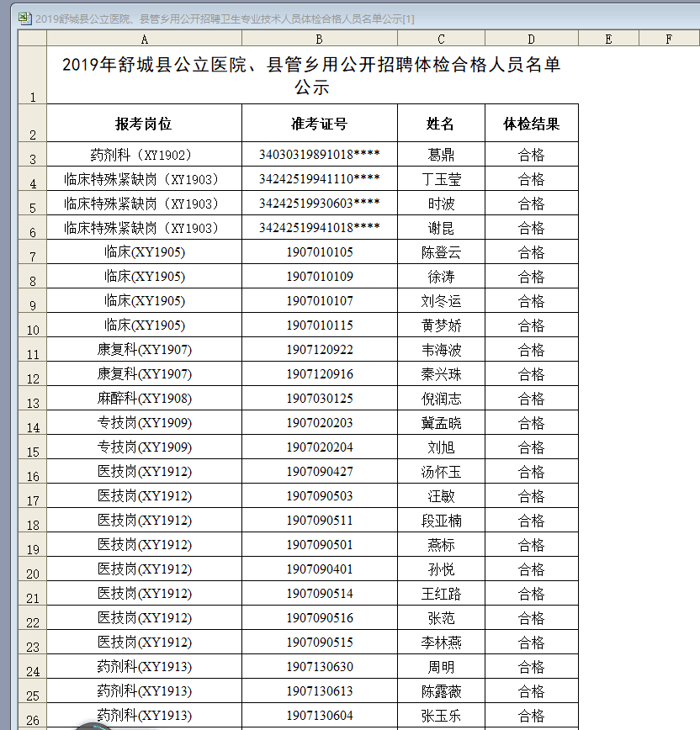The image size is (700, 730).
Task: Select the column C header
Action: pos(441,39)
